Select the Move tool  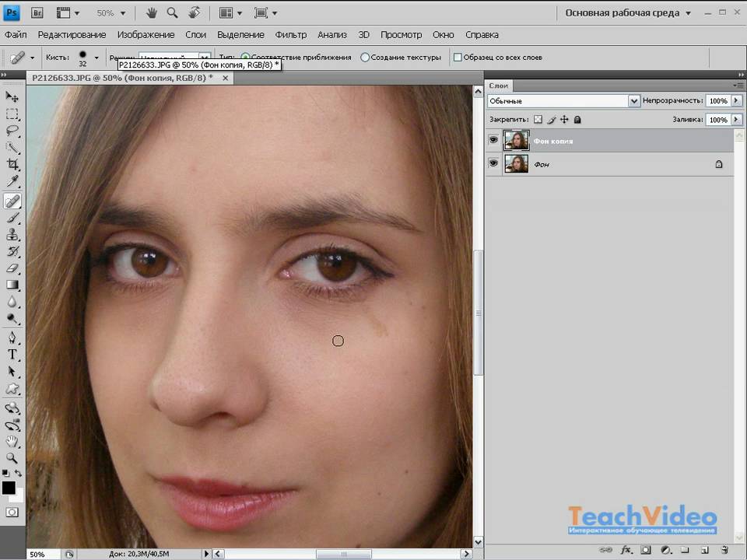coord(12,97)
